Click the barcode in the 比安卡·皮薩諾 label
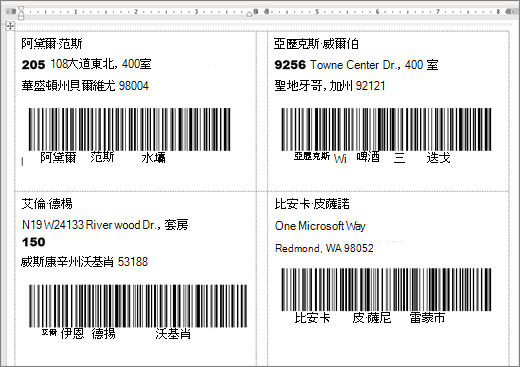 386,289
